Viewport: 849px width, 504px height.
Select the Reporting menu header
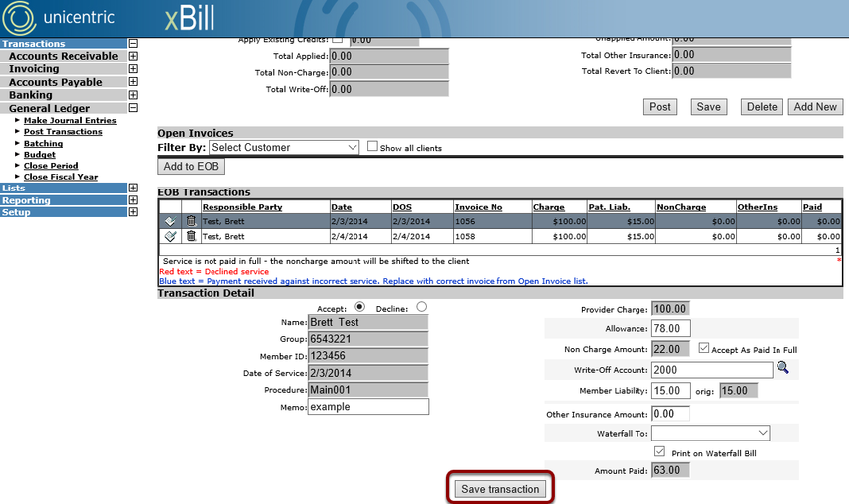tap(64, 200)
